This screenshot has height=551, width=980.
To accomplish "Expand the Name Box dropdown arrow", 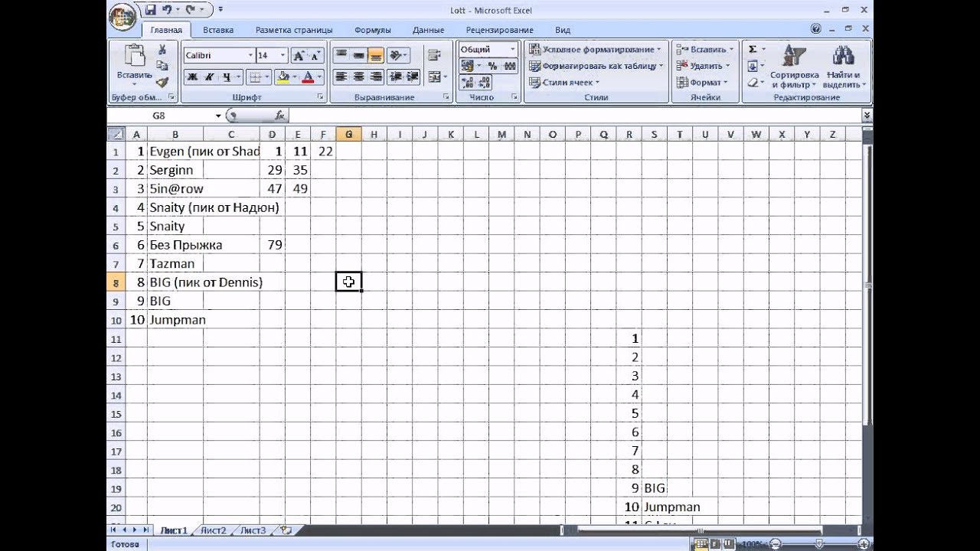I will pos(218,116).
